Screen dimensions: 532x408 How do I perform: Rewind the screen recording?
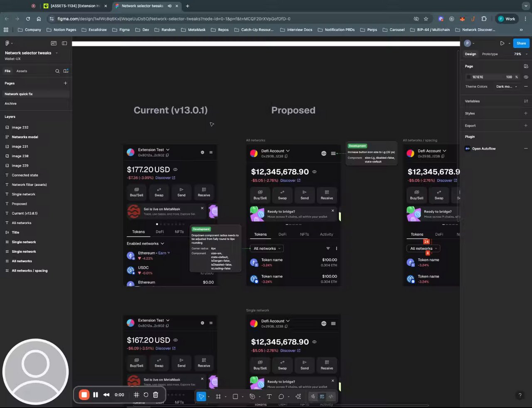point(106,395)
